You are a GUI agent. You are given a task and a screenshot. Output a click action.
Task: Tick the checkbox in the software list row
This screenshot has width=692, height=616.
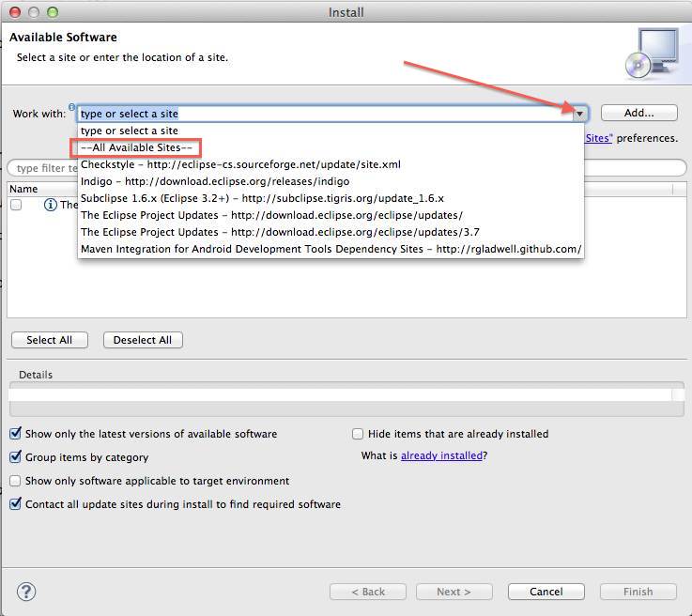pos(16,205)
